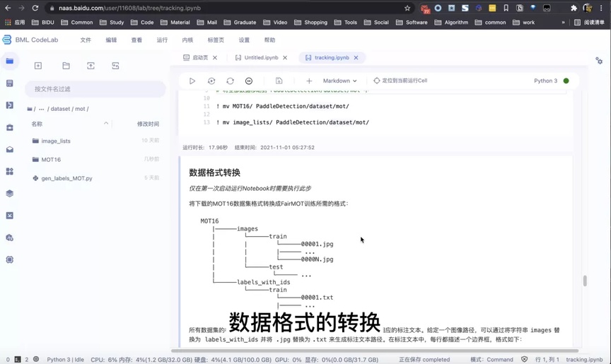
Task: Open the 文件 menu
Action: pos(86,40)
